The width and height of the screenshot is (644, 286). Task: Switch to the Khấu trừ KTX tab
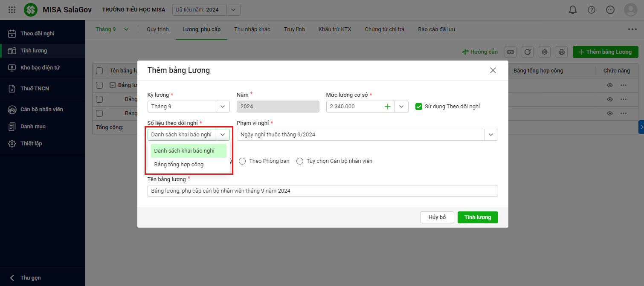tap(335, 29)
